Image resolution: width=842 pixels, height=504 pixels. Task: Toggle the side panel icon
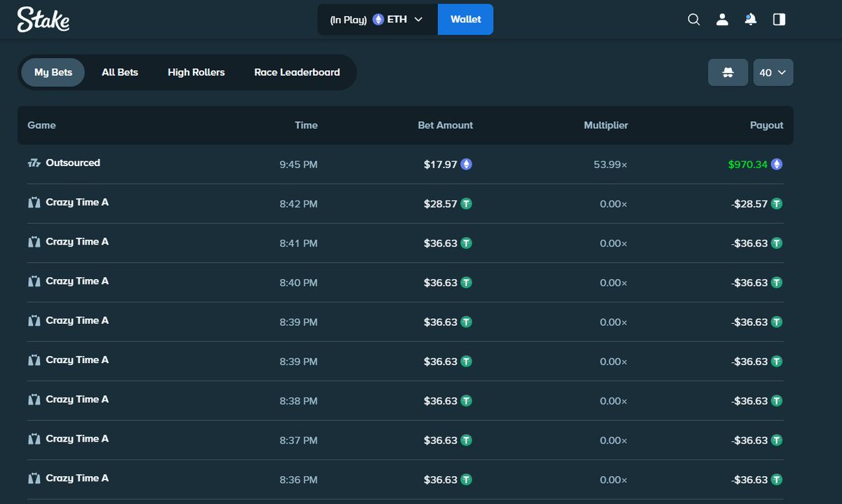pos(779,20)
